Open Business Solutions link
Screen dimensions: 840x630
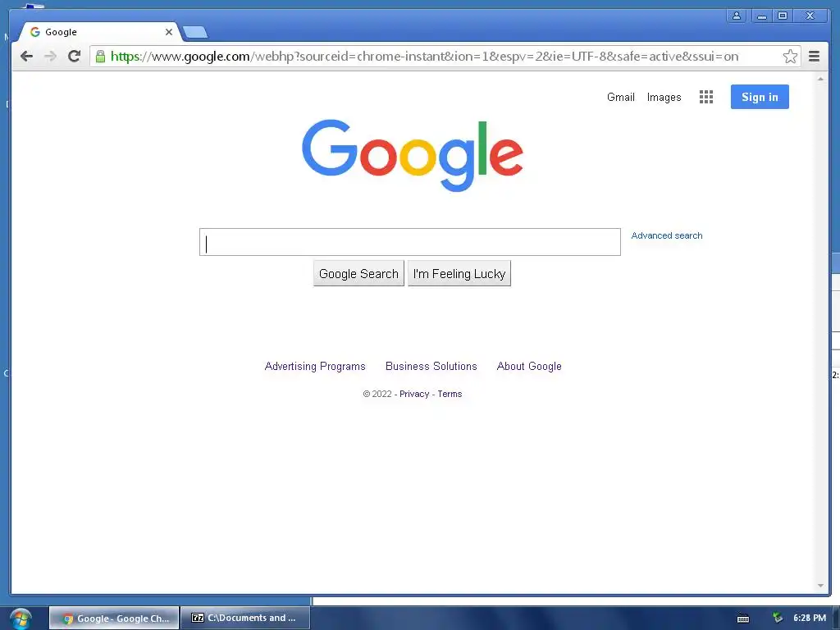pos(431,367)
